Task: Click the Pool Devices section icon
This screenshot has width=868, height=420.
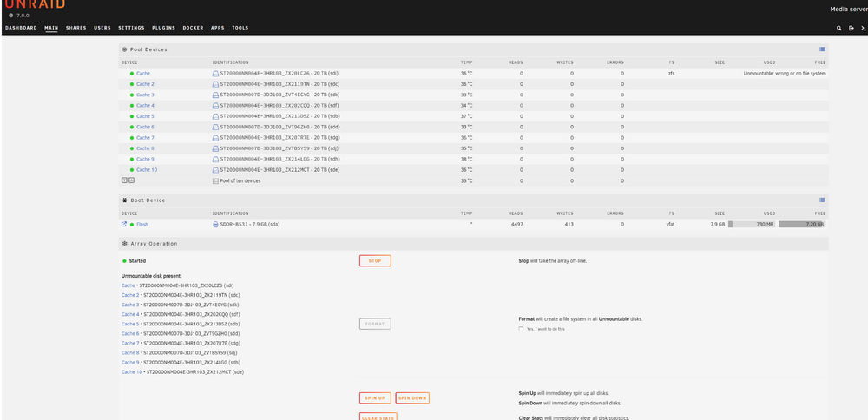Action: click(124, 49)
